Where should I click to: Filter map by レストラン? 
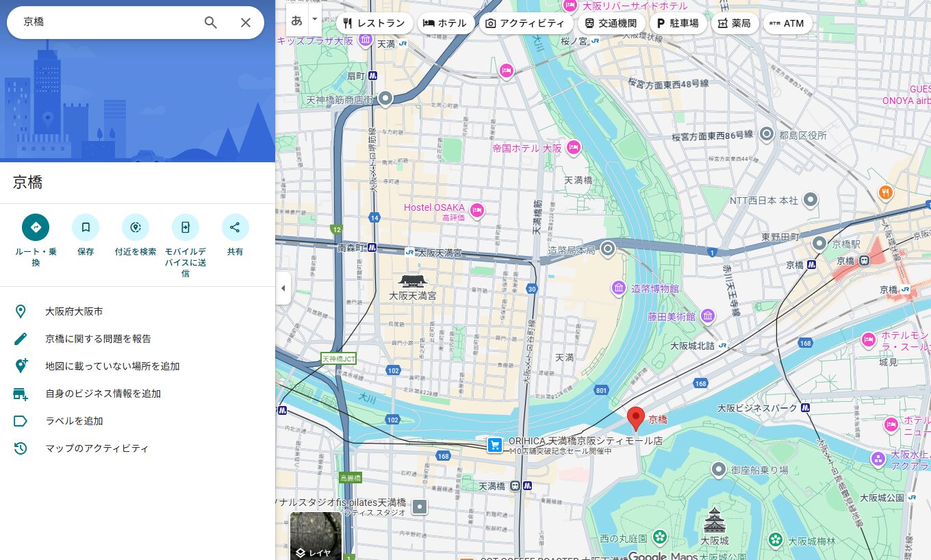coord(374,23)
